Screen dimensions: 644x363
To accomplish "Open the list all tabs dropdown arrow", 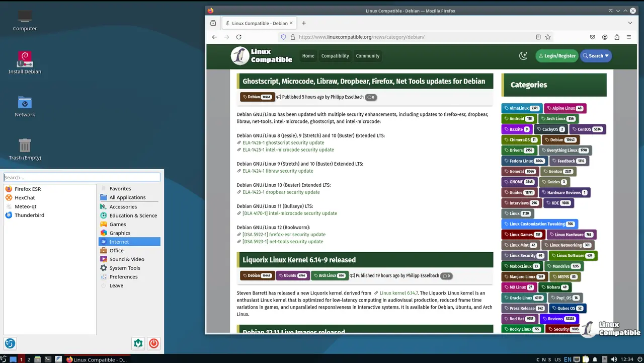I will click(x=630, y=23).
